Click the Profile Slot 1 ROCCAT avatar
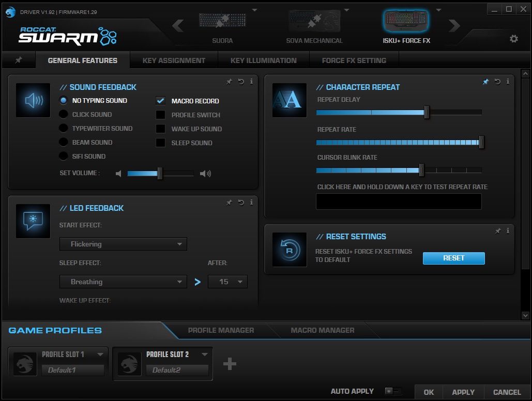 point(25,364)
